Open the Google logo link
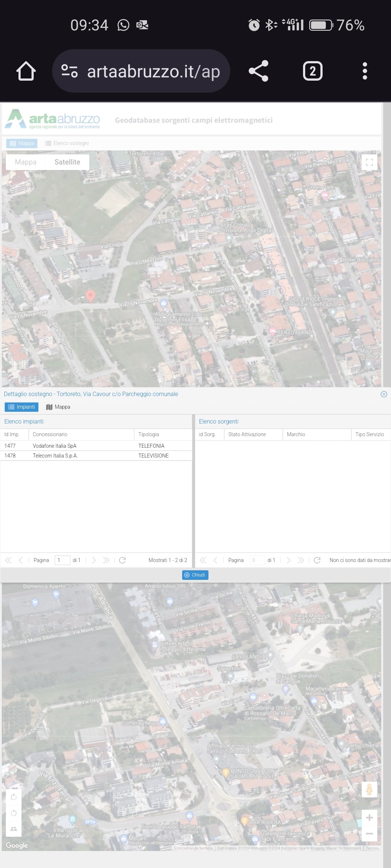Viewport: 391px width, 868px height. pyautogui.click(x=17, y=846)
